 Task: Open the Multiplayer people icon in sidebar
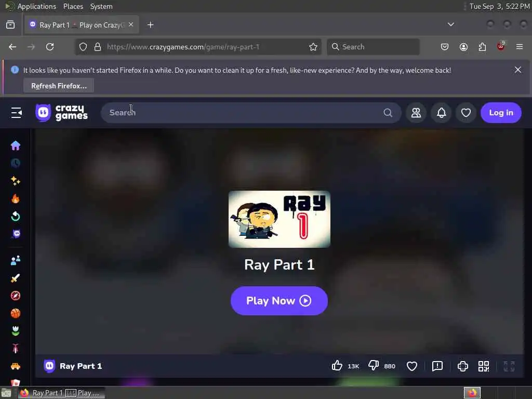(x=15, y=260)
